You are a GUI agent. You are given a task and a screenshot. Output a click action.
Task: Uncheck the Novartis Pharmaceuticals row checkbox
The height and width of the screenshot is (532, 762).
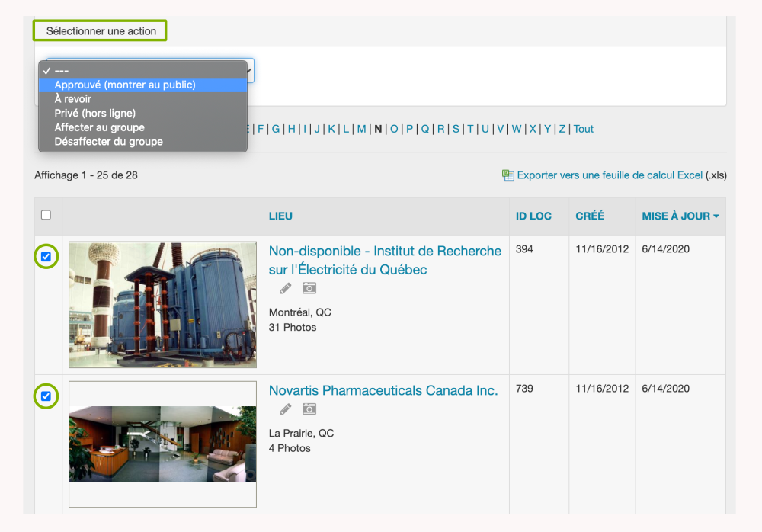(x=46, y=396)
